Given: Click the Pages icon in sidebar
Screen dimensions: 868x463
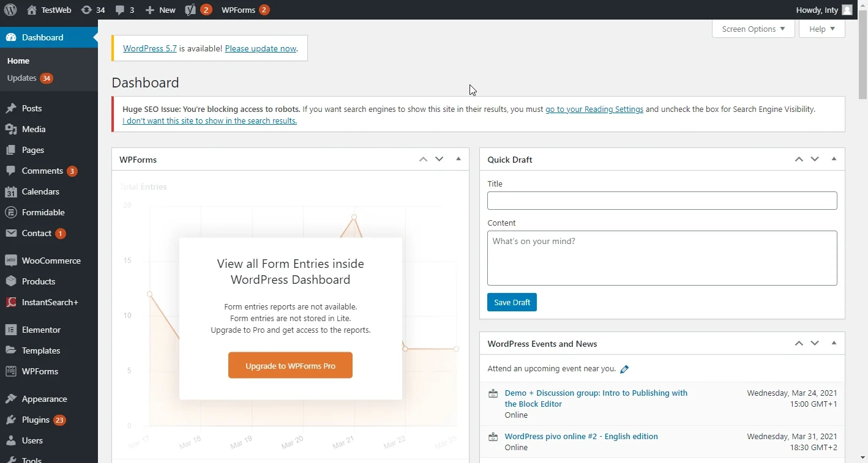Looking at the screenshot, I should click(x=11, y=150).
